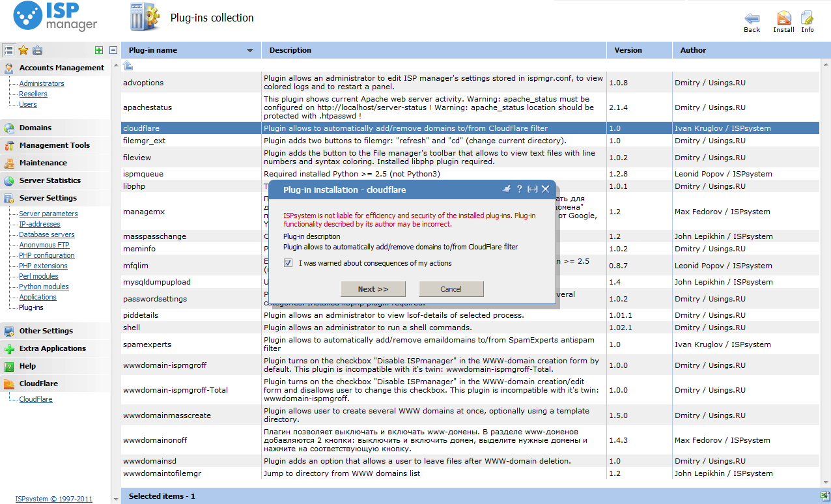831x504 pixels.
Task: Close the Plug-in installation dialog
Action: point(546,189)
